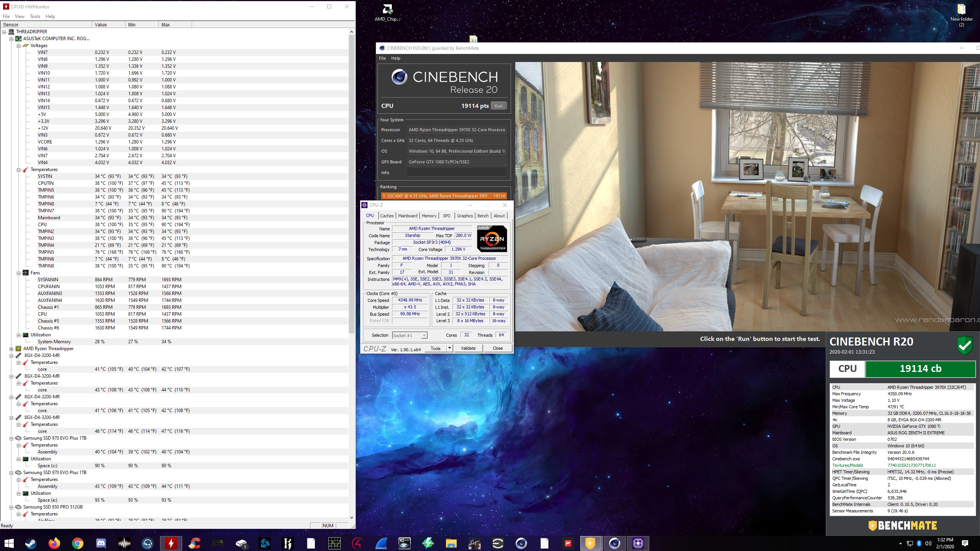Open the CPU-Z Bench tab
This screenshot has height=551, width=980.
point(483,216)
